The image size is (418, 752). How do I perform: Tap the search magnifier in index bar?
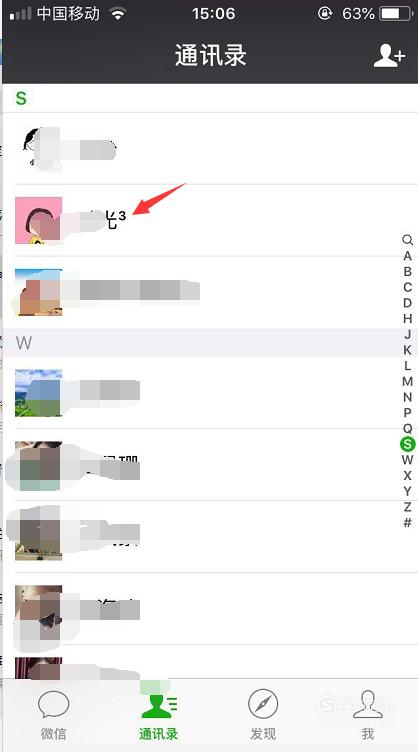[x=407, y=240]
